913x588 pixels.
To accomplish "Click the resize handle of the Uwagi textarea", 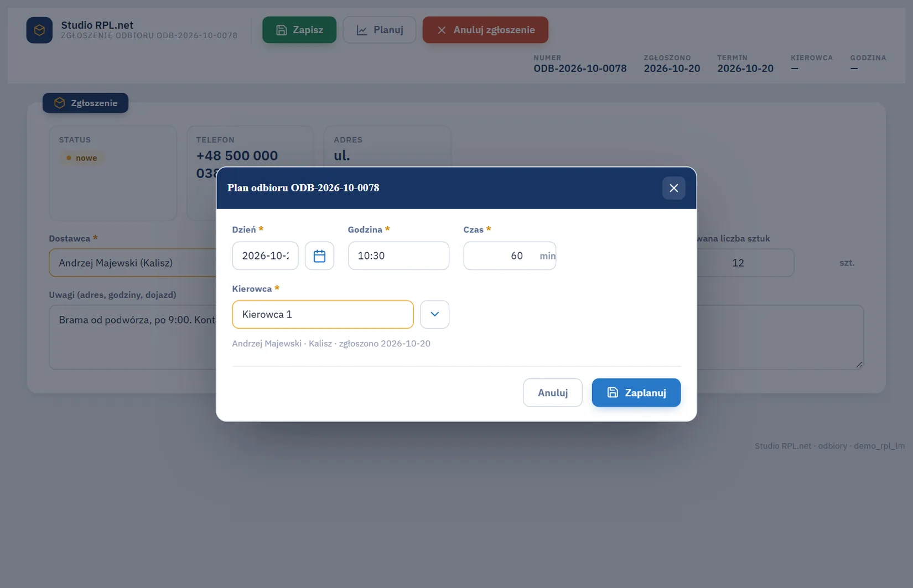I will click(859, 364).
